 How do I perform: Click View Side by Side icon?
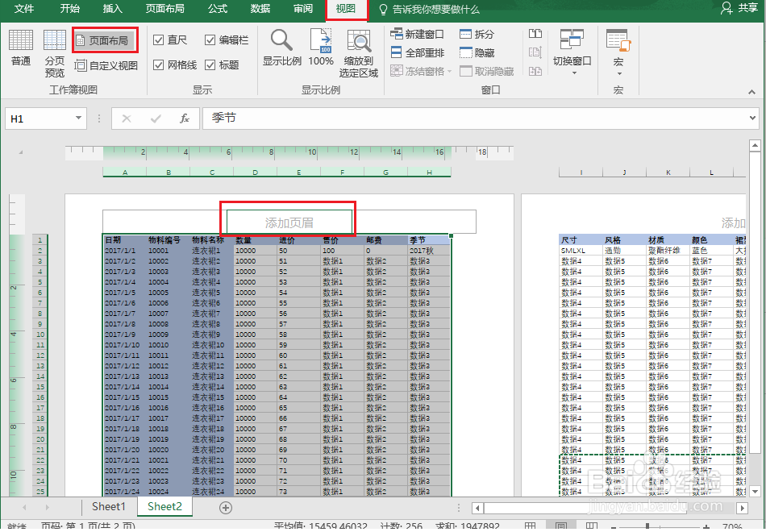[535, 34]
